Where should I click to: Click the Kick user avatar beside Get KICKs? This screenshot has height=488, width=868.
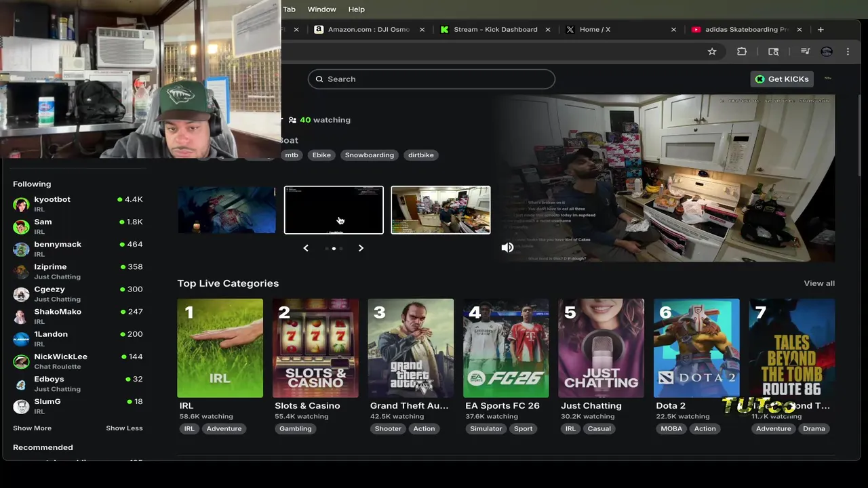[x=827, y=79]
